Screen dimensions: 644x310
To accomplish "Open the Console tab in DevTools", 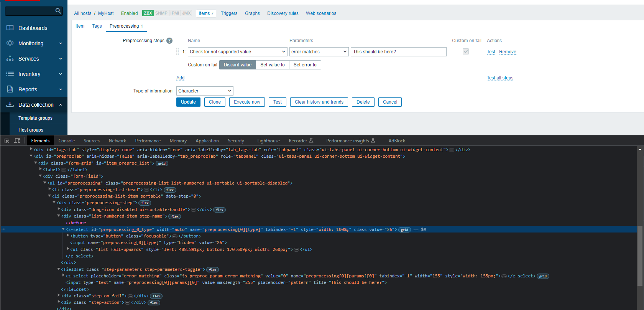I will pos(67,141).
